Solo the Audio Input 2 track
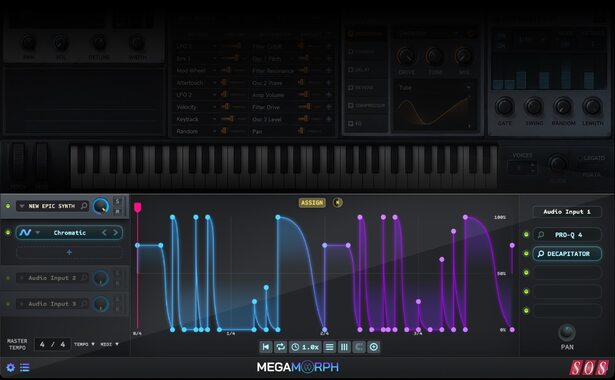The height and width of the screenshot is (380, 615). tap(117, 273)
